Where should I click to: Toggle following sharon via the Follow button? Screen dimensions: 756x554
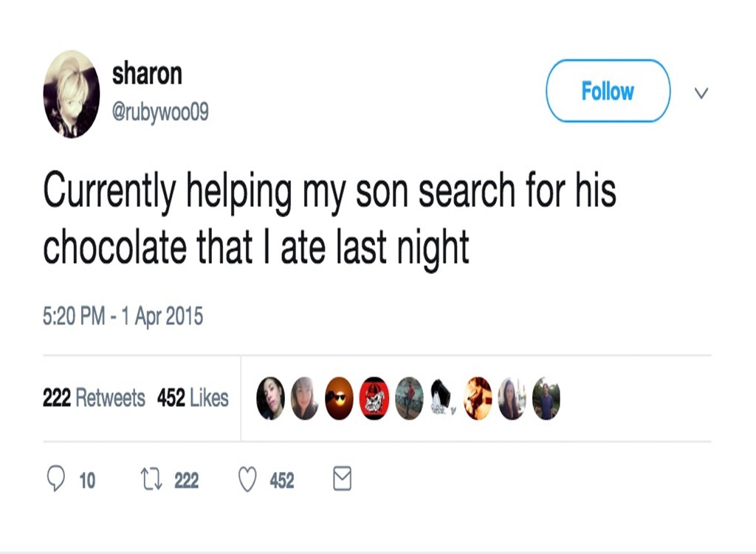pyautogui.click(x=607, y=90)
